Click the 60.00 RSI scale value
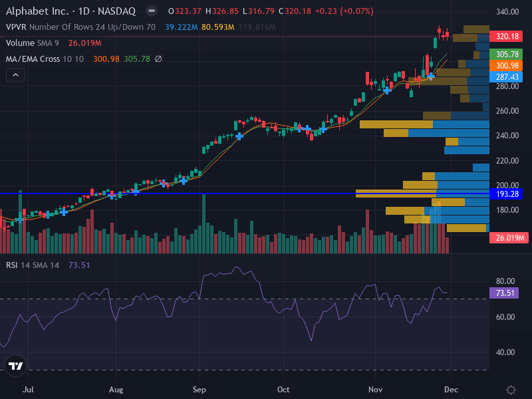The height and width of the screenshot is (399, 532). pos(505,317)
